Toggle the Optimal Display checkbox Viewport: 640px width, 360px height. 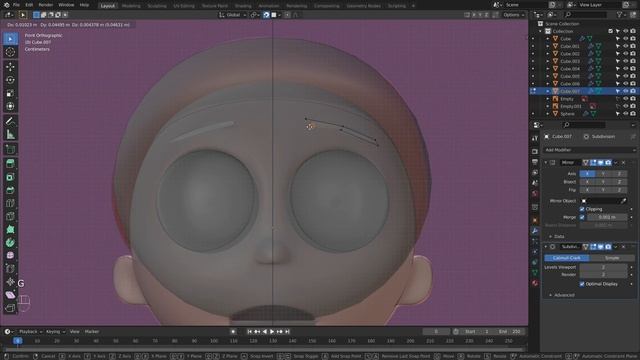click(x=582, y=284)
